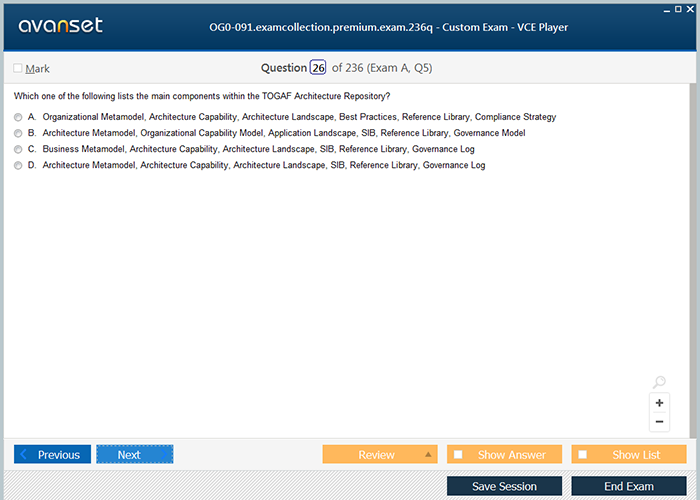Enable the Show List checkbox

(x=583, y=455)
